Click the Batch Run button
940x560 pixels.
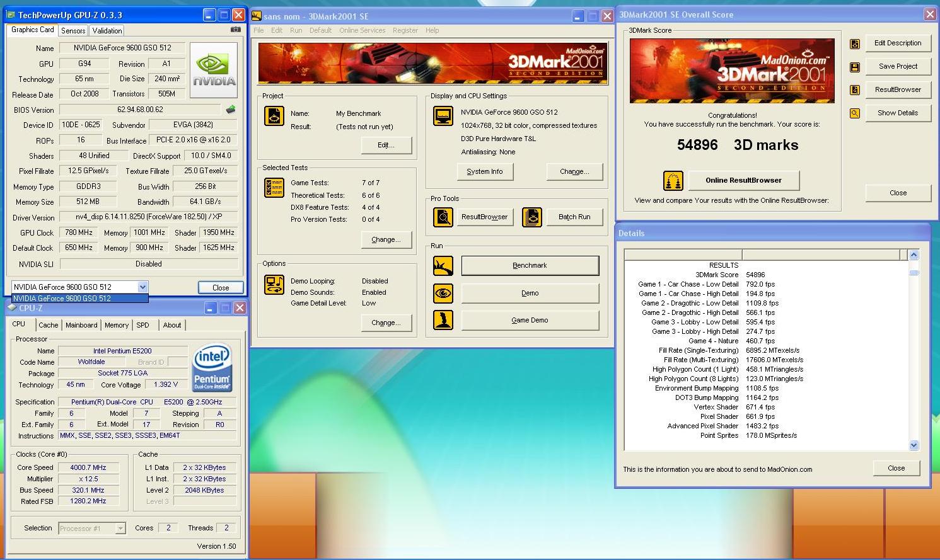pyautogui.click(x=574, y=217)
